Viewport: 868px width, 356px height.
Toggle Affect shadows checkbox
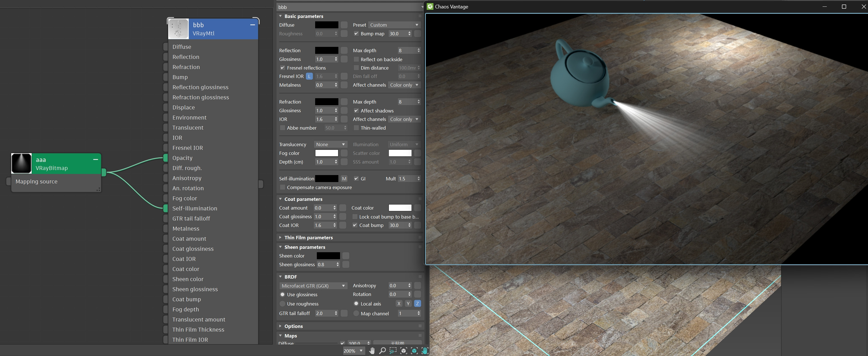click(x=356, y=111)
